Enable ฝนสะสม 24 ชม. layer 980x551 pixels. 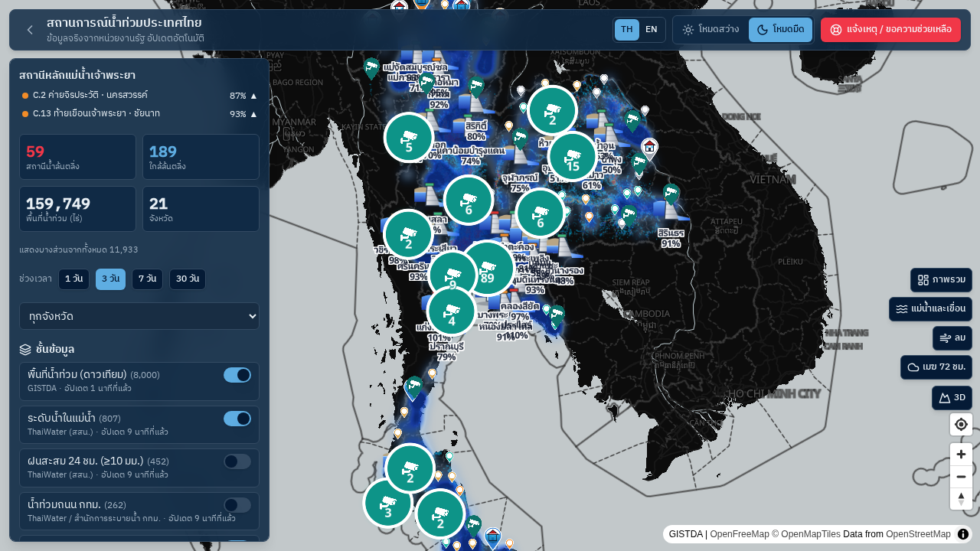point(237,461)
